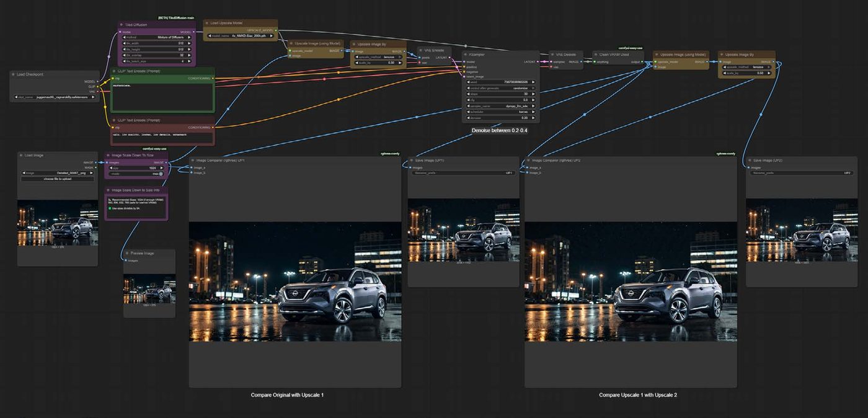This screenshot has height=418, width=868.
Task: Collapse the Image Scale Down To Size node dot
Action: tap(108, 156)
